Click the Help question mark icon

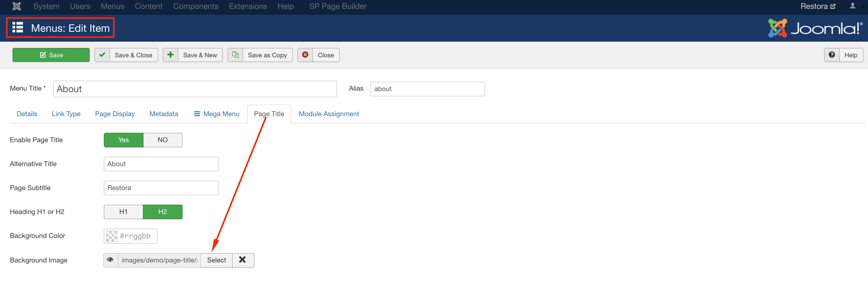(x=832, y=55)
